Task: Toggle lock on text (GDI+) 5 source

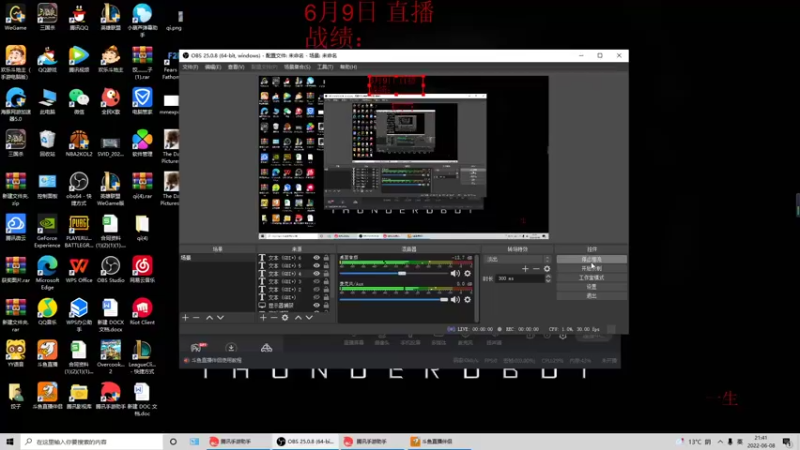Action: (326, 265)
